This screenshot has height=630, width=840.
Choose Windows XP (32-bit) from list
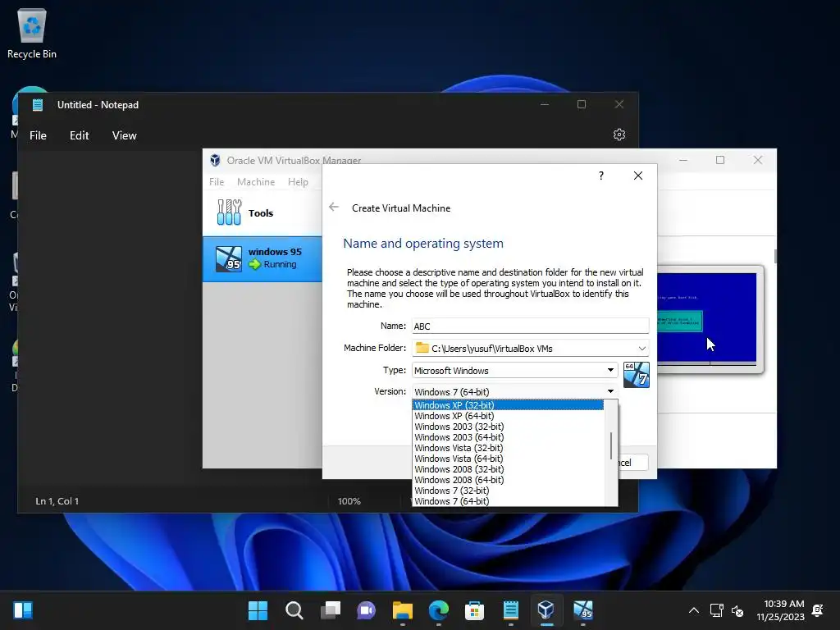[x=508, y=405]
